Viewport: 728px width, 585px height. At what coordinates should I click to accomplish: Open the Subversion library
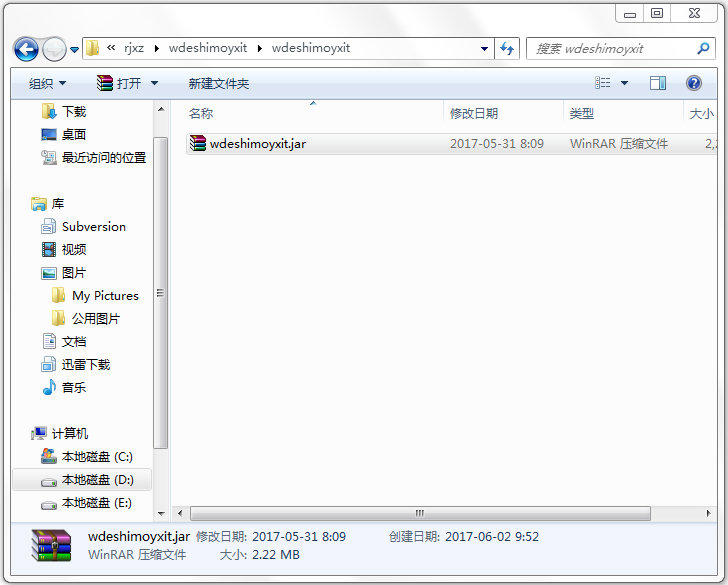94,227
